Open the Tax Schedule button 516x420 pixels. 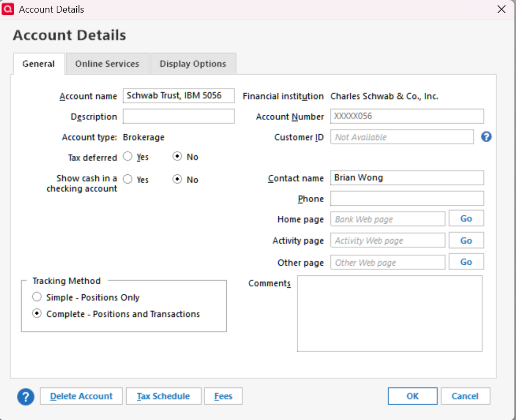[x=164, y=396]
